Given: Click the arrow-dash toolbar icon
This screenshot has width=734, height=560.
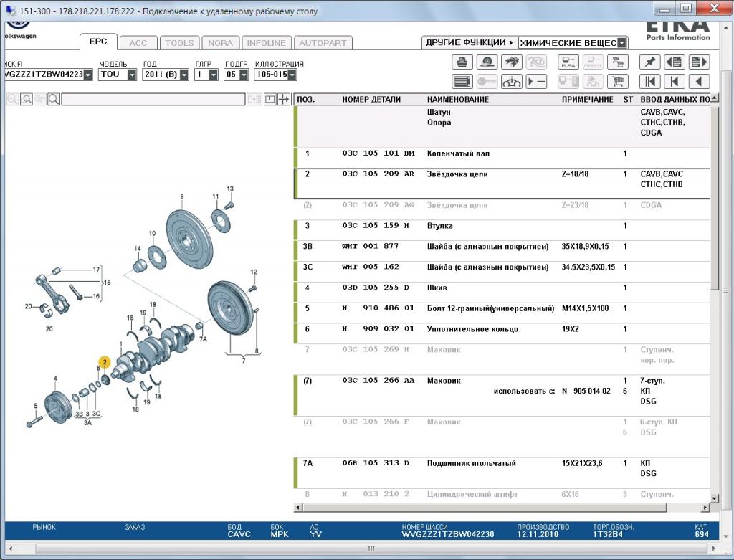Looking at the screenshot, I should (536, 82).
